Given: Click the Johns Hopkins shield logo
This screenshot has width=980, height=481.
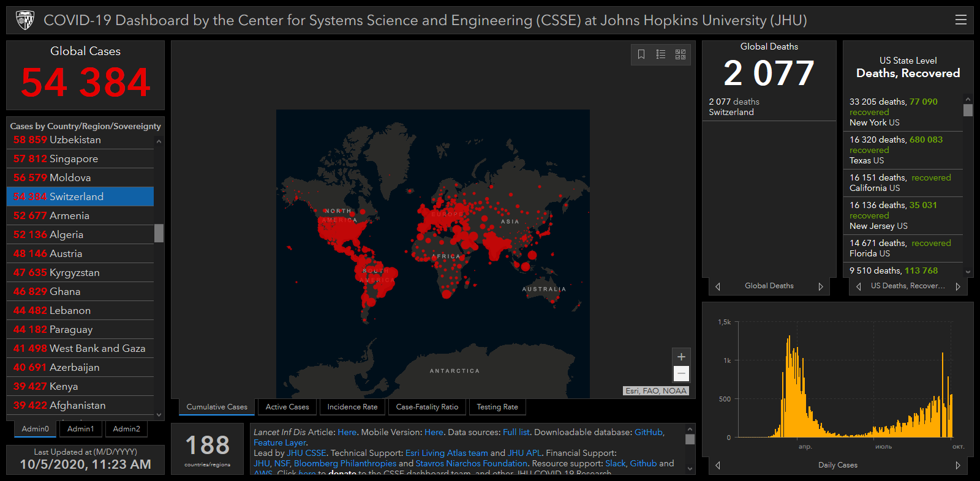Looking at the screenshot, I should [25, 20].
